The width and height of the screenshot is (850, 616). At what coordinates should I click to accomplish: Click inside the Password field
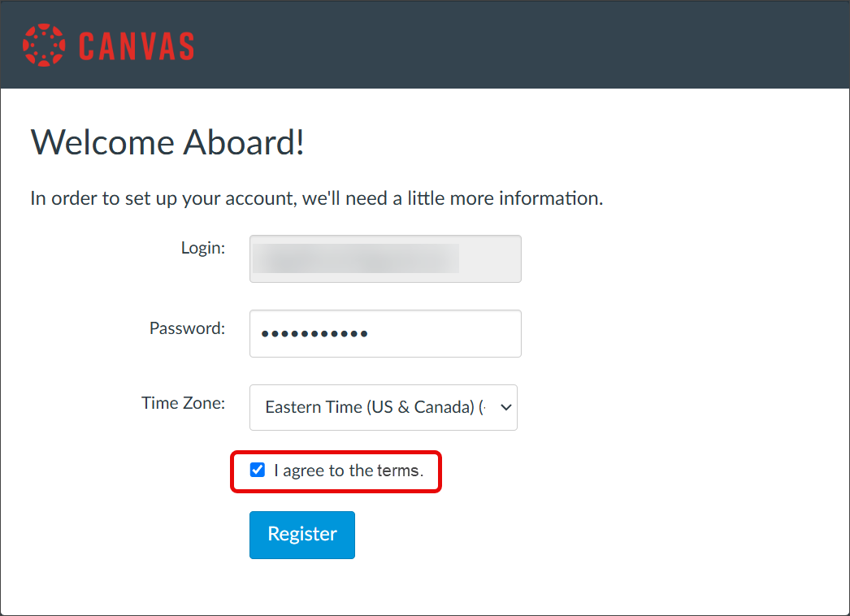pyautogui.click(x=384, y=333)
